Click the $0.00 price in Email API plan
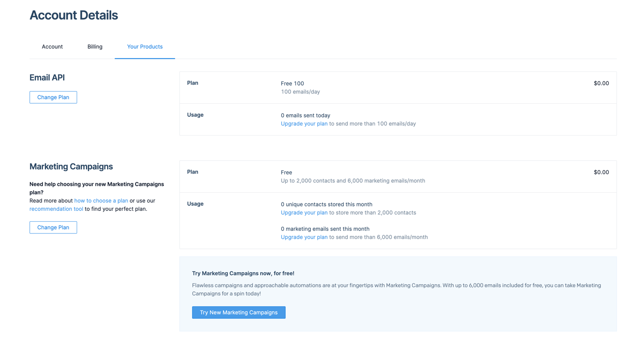This screenshot has width=644, height=340. click(x=601, y=83)
